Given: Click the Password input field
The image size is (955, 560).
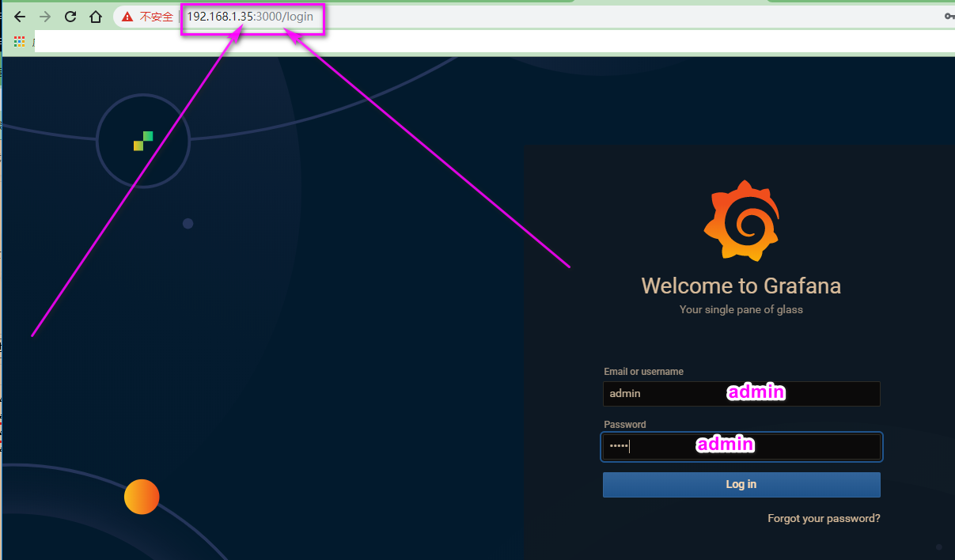Looking at the screenshot, I should (x=741, y=446).
